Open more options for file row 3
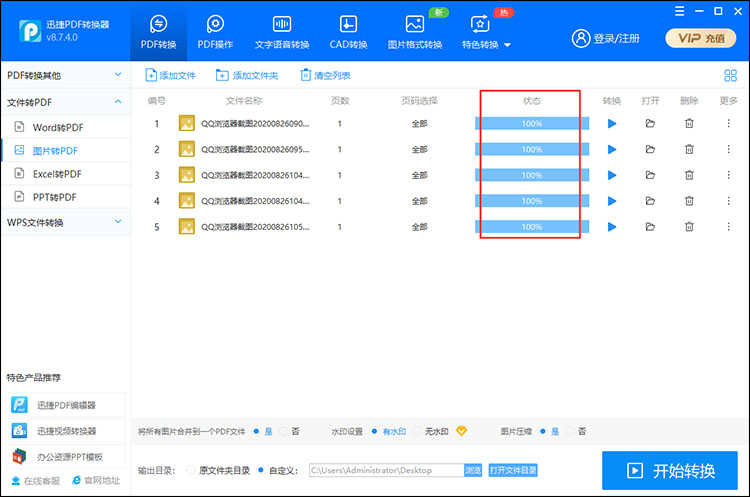750x497 pixels. click(728, 175)
